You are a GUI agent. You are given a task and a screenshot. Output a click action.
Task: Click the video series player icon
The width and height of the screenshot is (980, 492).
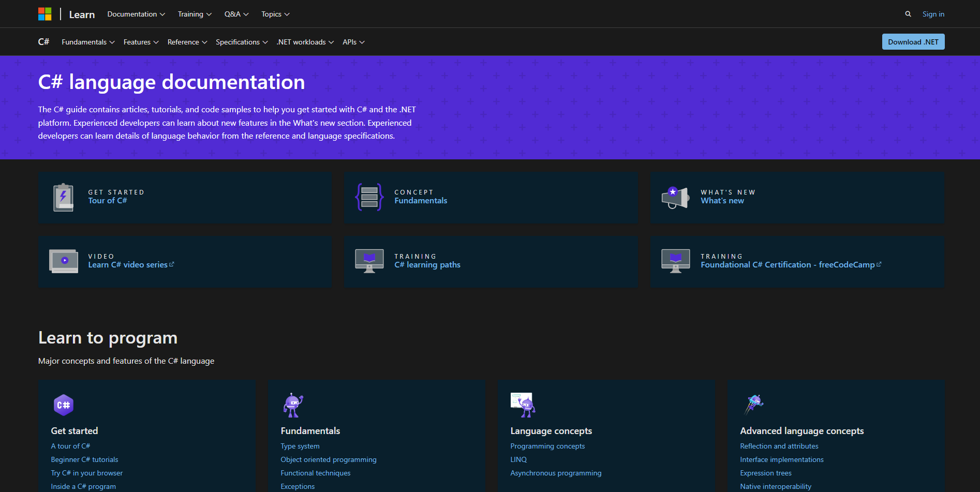[64, 261]
